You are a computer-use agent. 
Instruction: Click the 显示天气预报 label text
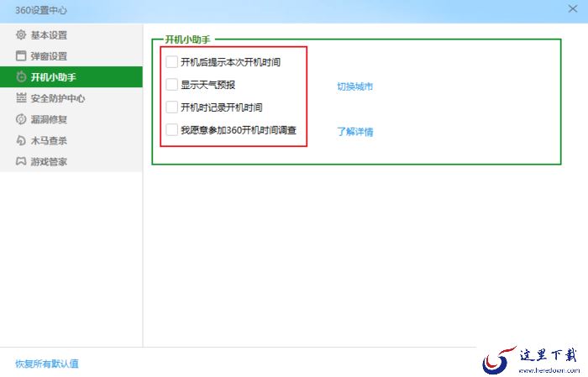coord(207,85)
